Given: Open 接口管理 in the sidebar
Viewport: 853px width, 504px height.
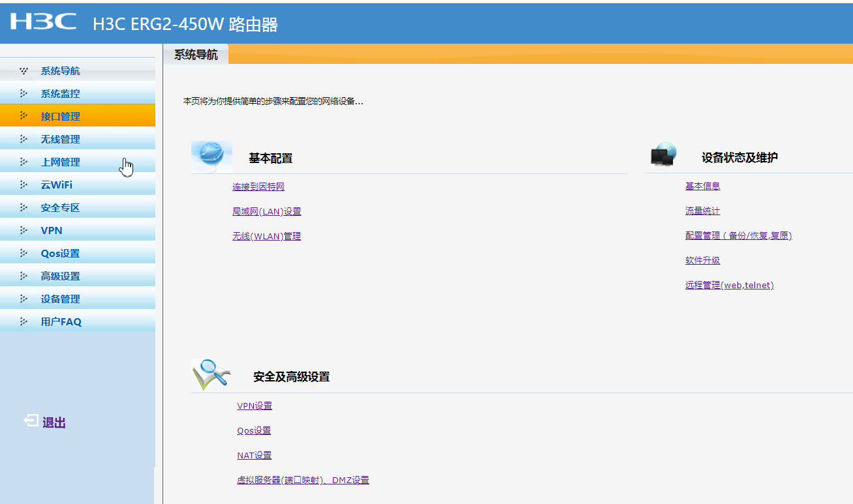Looking at the screenshot, I should pyautogui.click(x=78, y=116).
